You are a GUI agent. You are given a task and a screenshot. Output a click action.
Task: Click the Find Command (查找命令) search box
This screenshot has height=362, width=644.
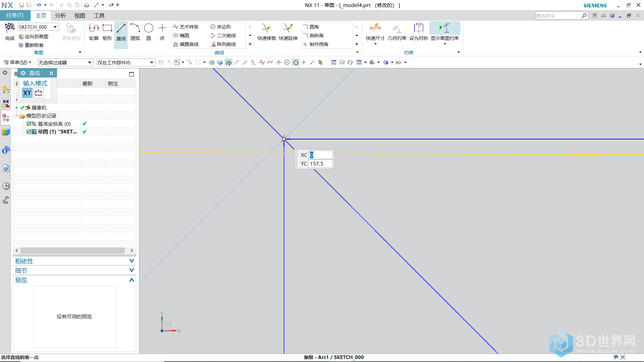(559, 15)
